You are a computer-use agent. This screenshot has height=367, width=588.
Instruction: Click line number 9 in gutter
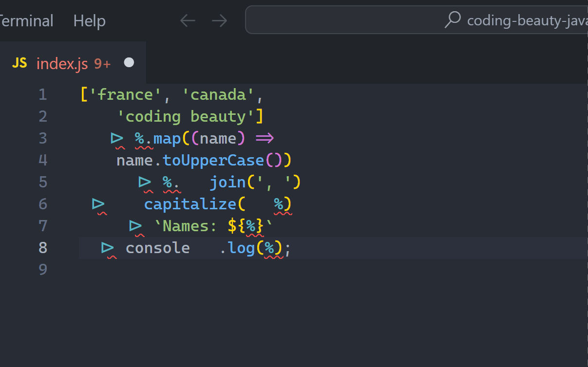pyautogui.click(x=43, y=270)
